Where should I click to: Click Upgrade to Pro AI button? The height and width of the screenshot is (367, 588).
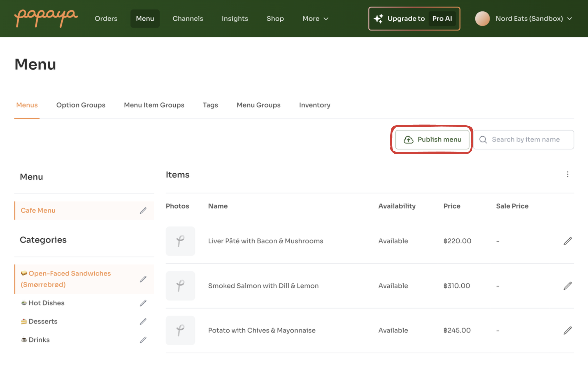click(414, 19)
